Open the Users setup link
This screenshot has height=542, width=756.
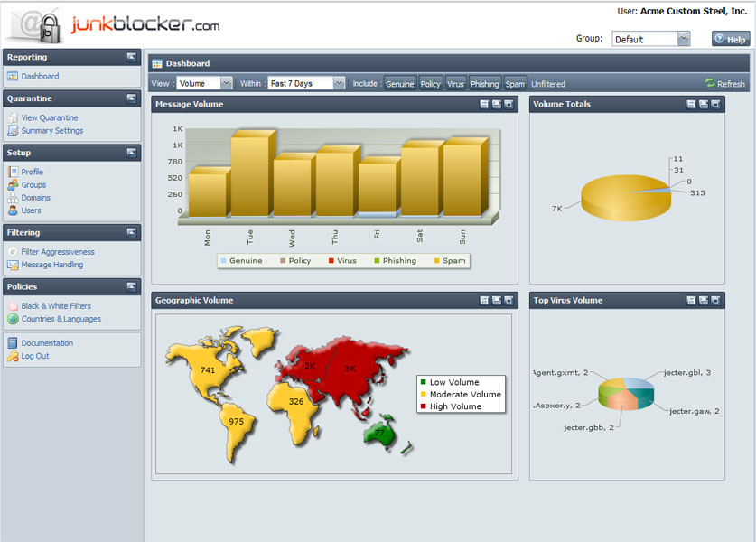31,210
